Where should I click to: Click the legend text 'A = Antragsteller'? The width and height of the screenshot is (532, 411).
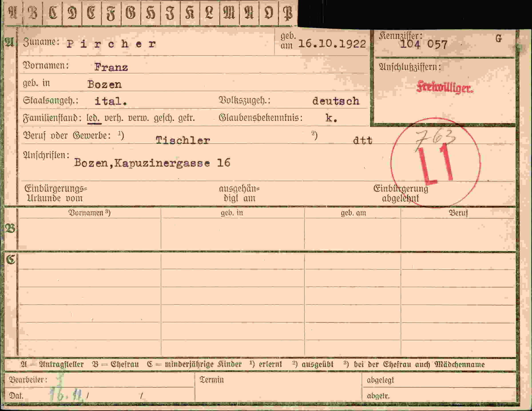click(52, 364)
